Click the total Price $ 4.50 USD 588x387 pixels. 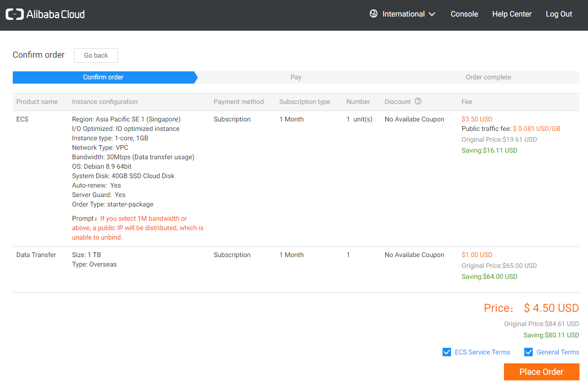click(x=531, y=308)
